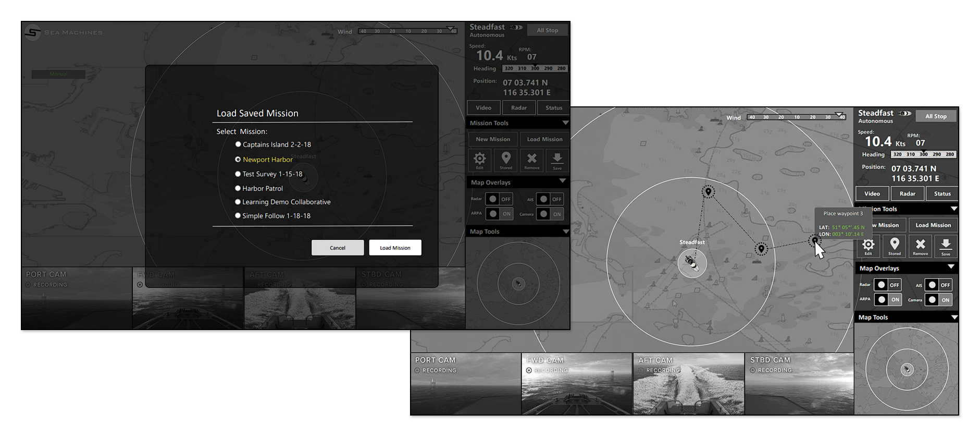
Task: Collapse Map Overlays on the waypoint map screen
Action: (951, 267)
